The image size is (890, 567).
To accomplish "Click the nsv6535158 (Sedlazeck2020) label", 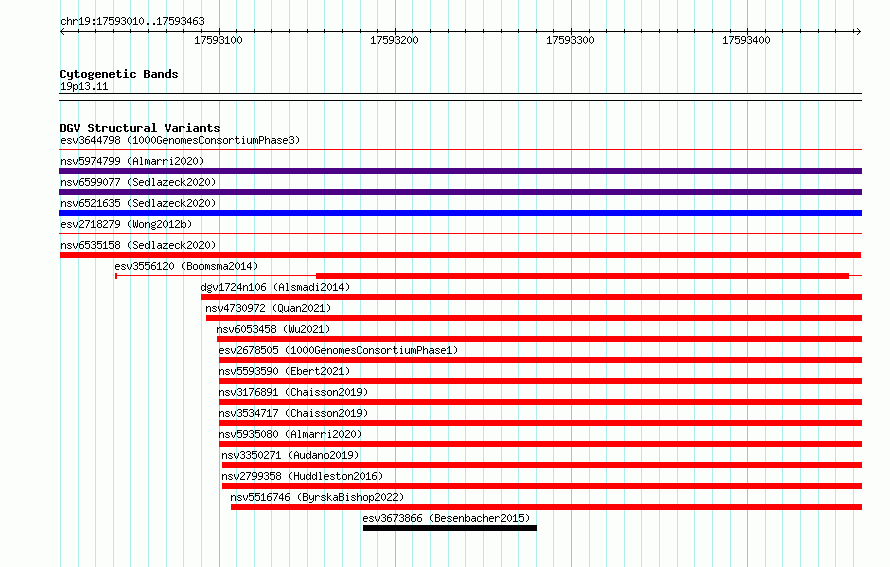I will (x=138, y=245).
